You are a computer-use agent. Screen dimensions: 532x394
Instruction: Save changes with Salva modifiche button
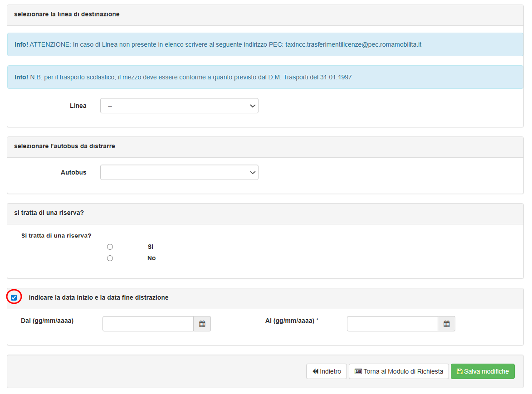(483, 371)
